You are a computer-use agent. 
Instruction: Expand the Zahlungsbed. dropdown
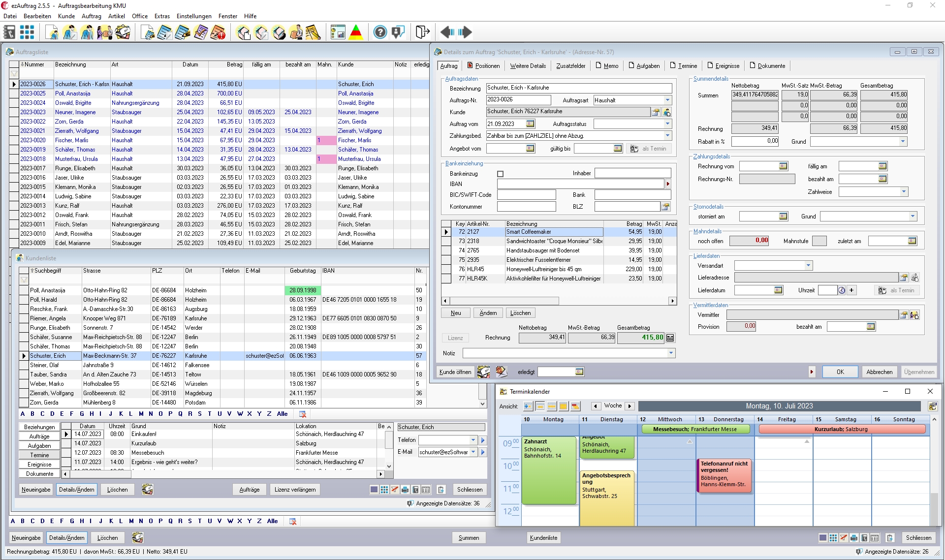tap(667, 136)
